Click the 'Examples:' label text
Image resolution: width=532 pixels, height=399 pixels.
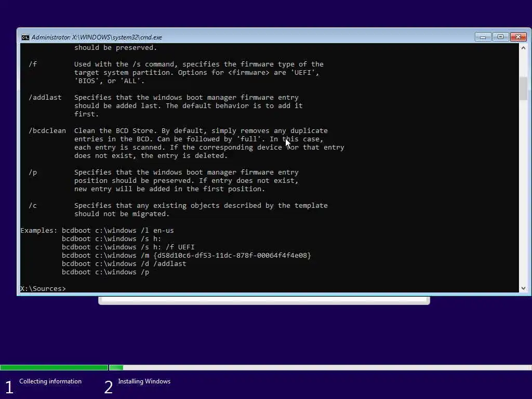[39, 230]
